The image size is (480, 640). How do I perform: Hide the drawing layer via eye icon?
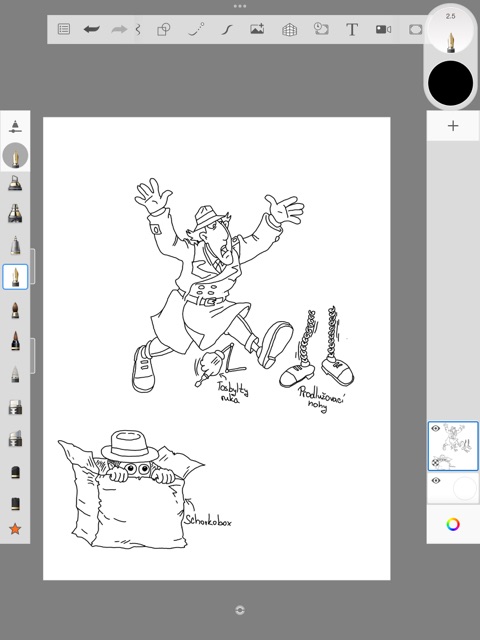coord(436,428)
